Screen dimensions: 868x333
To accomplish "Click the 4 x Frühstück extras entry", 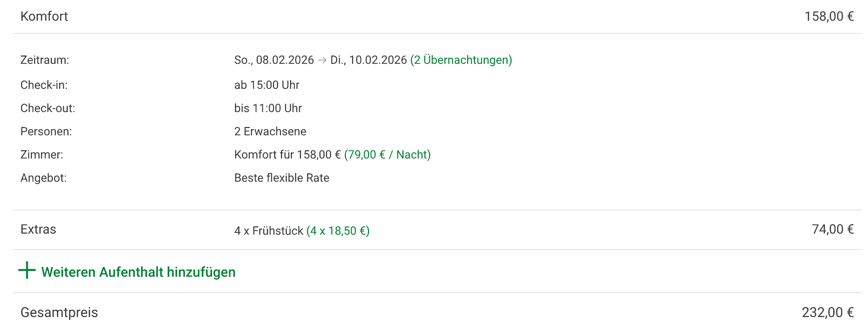I will pos(268,231).
